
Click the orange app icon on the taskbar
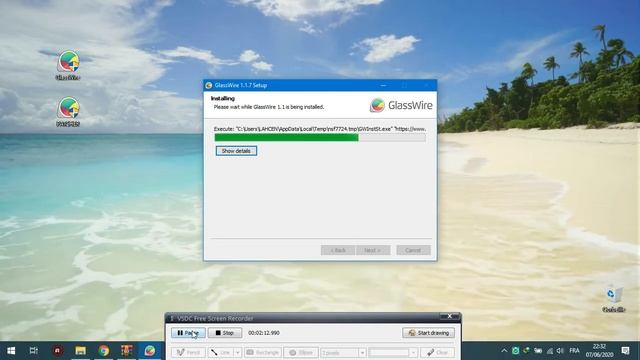(x=127, y=351)
